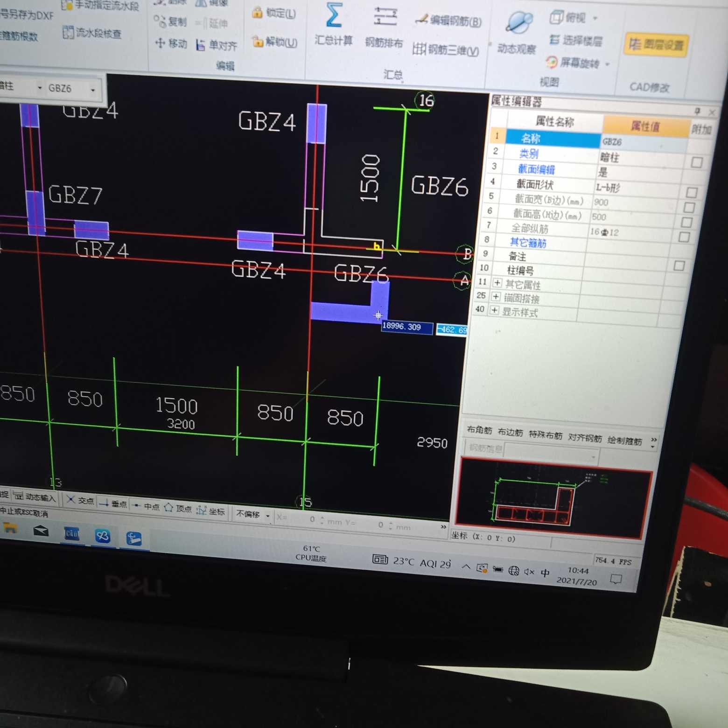The image size is (728, 728).
Task: Open the GBZ6 component dropdown
Action: tap(92, 89)
